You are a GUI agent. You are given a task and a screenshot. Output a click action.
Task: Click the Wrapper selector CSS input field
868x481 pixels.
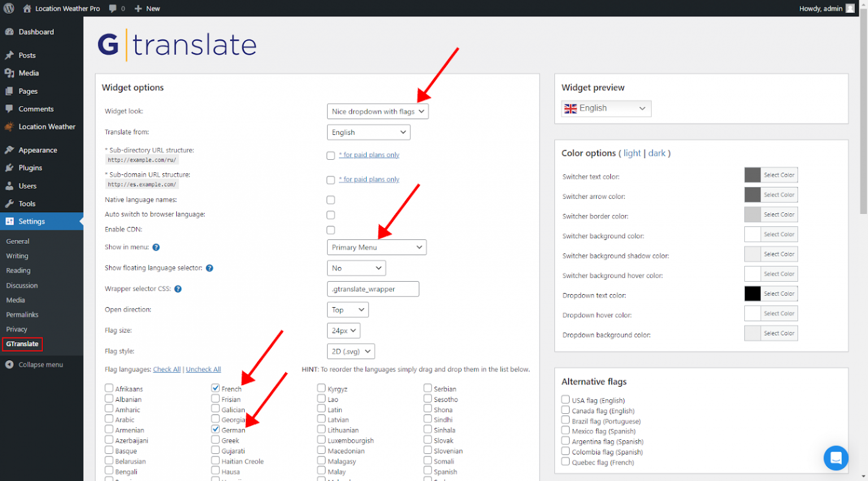click(372, 288)
